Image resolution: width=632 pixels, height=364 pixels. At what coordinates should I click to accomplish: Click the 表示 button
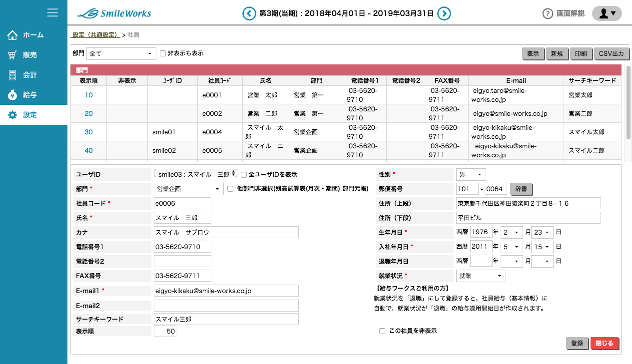tap(533, 53)
